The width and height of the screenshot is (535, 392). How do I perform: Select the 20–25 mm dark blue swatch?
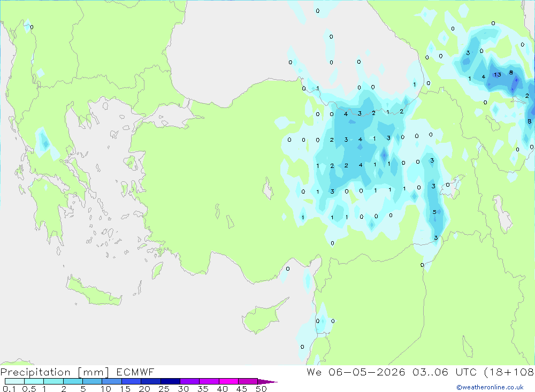coord(150,381)
